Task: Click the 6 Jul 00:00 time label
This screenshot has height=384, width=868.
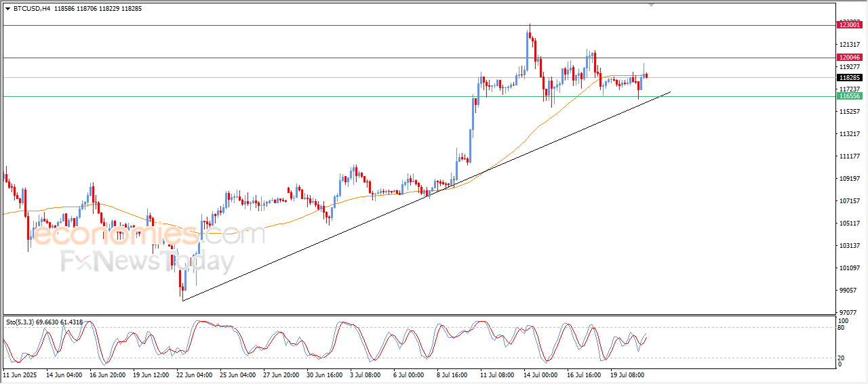Action: click(410, 374)
